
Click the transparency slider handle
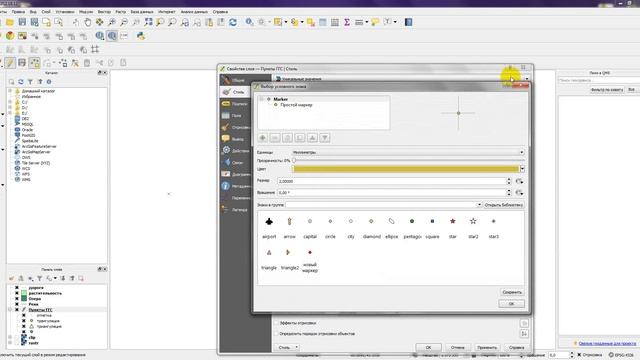pyautogui.click(x=294, y=160)
